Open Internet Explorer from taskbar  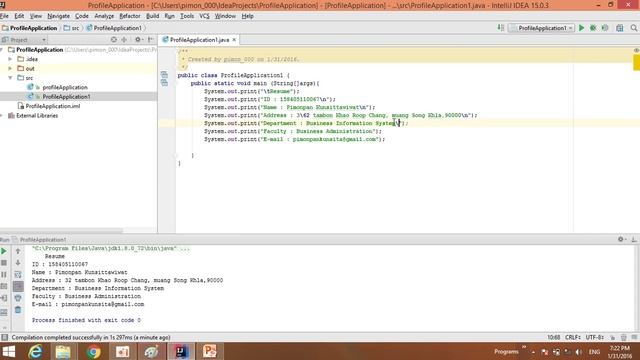(36, 351)
